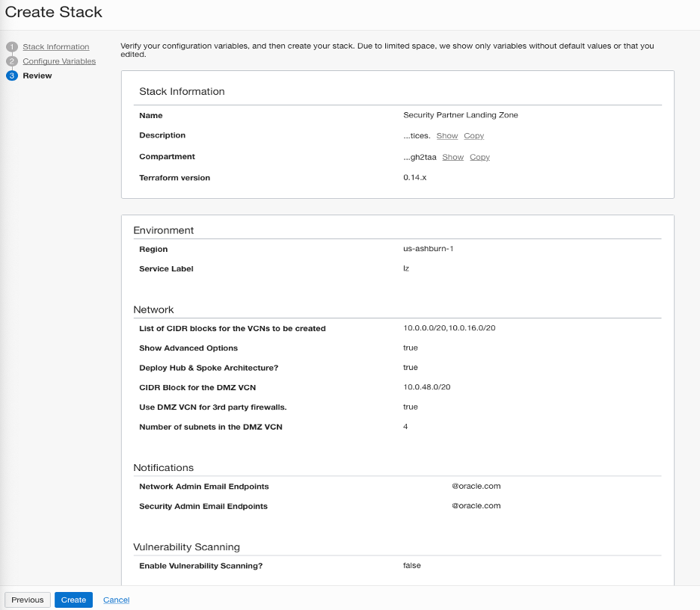Go back to Stack Information step

[55, 47]
